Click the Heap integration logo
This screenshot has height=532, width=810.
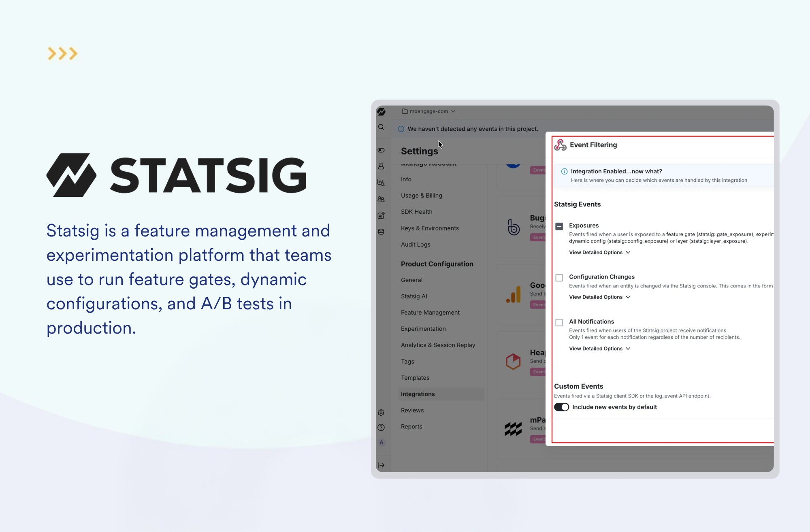(513, 361)
